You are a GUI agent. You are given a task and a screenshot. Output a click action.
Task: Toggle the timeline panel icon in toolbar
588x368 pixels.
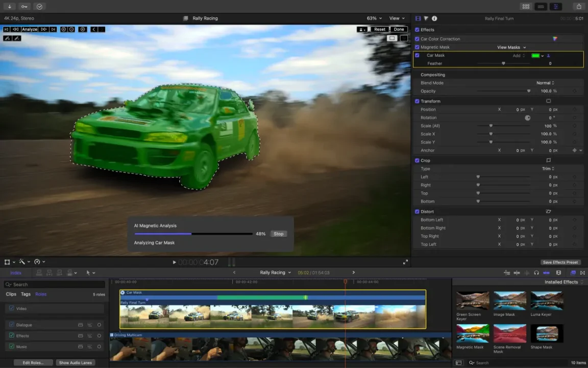click(x=541, y=6)
